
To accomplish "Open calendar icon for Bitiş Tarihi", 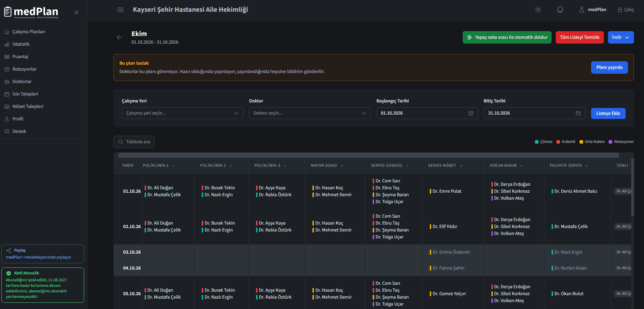I will (x=578, y=113).
